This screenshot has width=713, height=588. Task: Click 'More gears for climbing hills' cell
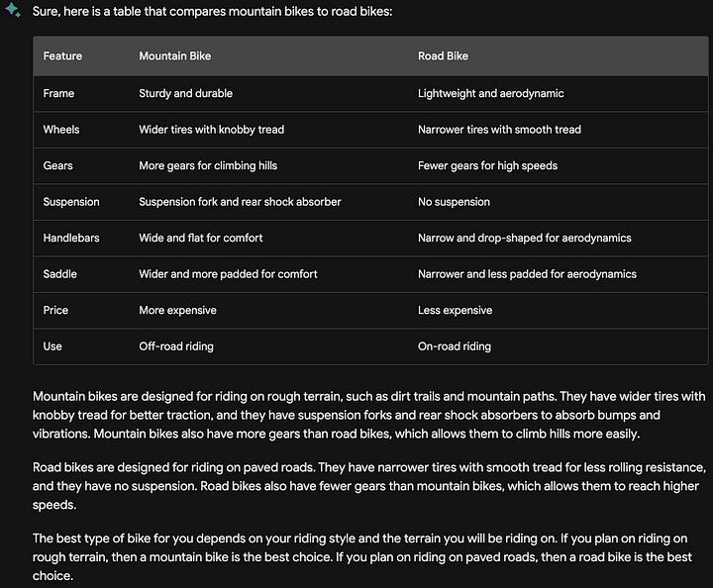click(x=208, y=165)
